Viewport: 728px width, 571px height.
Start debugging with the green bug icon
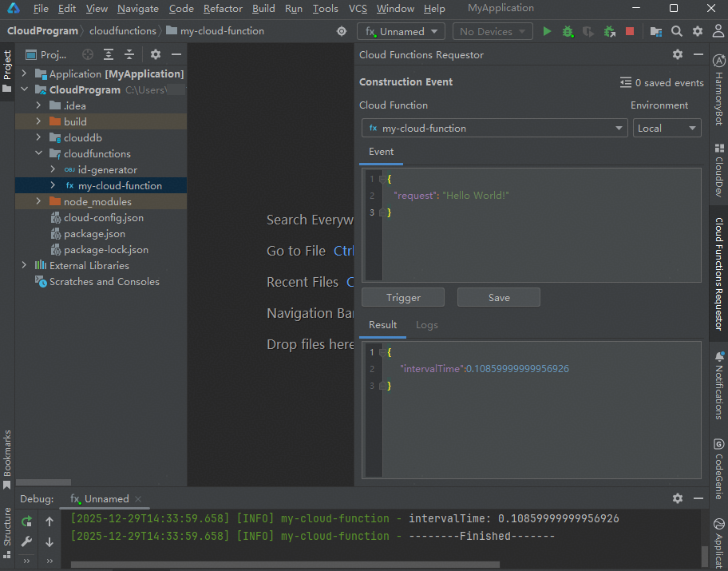(568, 32)
